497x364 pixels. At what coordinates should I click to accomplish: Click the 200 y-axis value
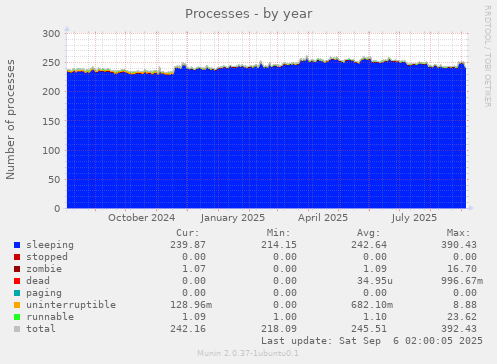pos(51,92)
